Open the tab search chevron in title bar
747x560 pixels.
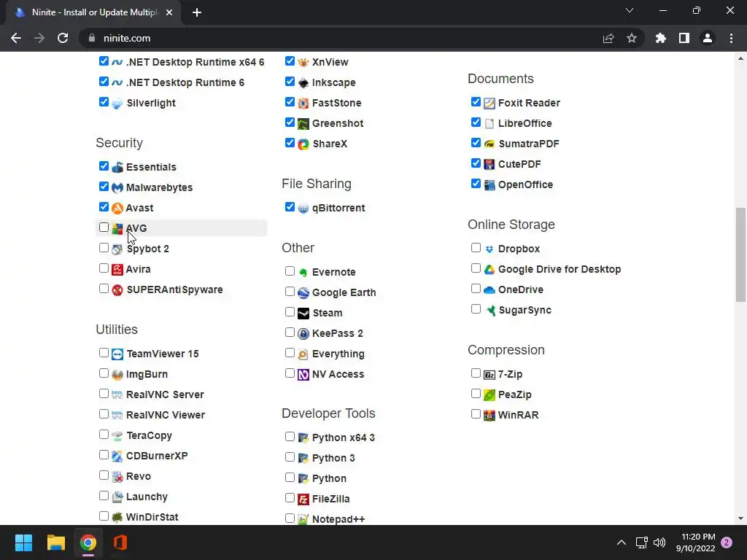(x=630, y=10)
